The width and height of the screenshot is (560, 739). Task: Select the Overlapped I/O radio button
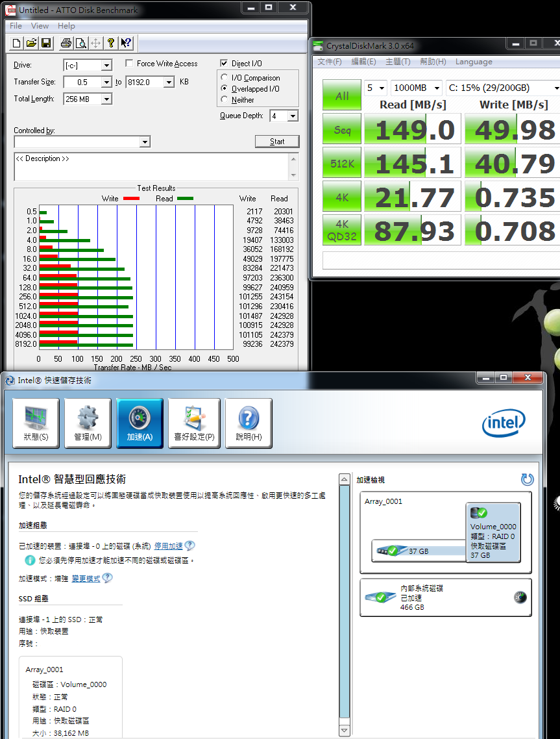click(224, 88)
